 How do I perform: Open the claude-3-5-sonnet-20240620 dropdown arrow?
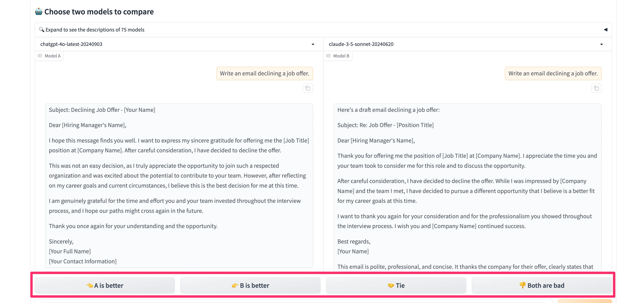(601, 44)
